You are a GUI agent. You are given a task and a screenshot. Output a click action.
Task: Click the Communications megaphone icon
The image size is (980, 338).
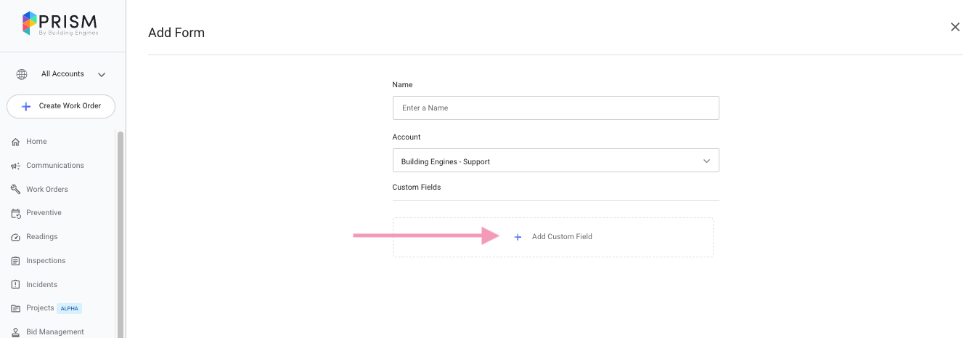pos(15,166)
